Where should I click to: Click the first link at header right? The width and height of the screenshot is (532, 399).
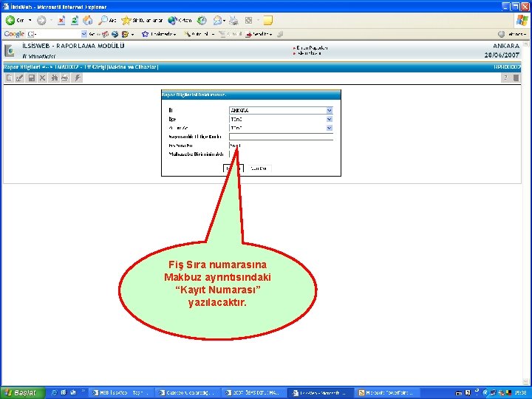pyautogui.click(x=312, y=48)
